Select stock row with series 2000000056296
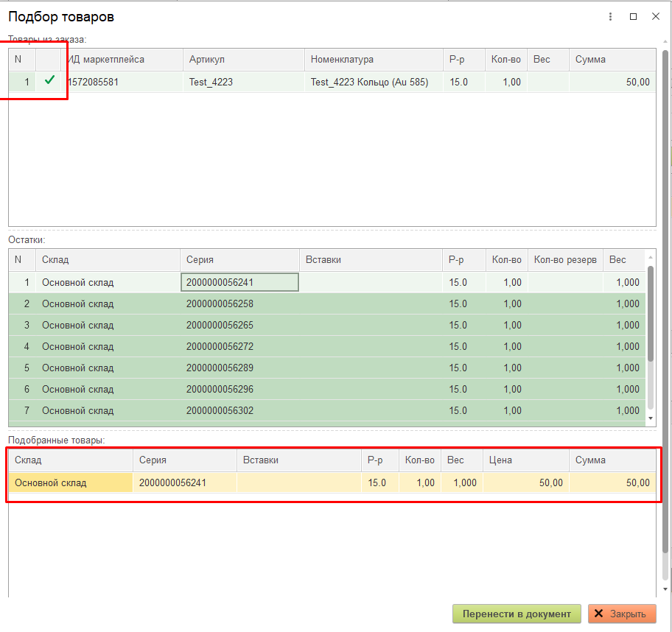Viewport: 672px width, 632px height. (327, 390)
